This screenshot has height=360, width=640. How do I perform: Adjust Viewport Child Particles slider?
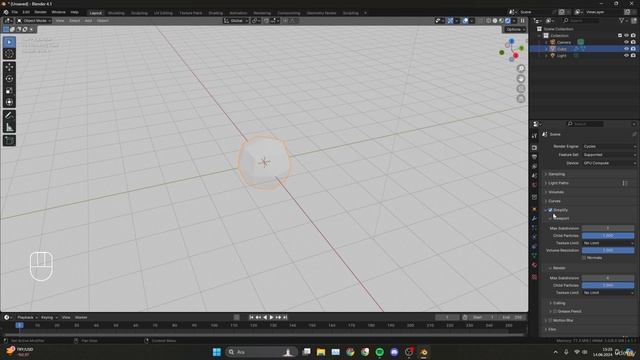pos(608,236)
